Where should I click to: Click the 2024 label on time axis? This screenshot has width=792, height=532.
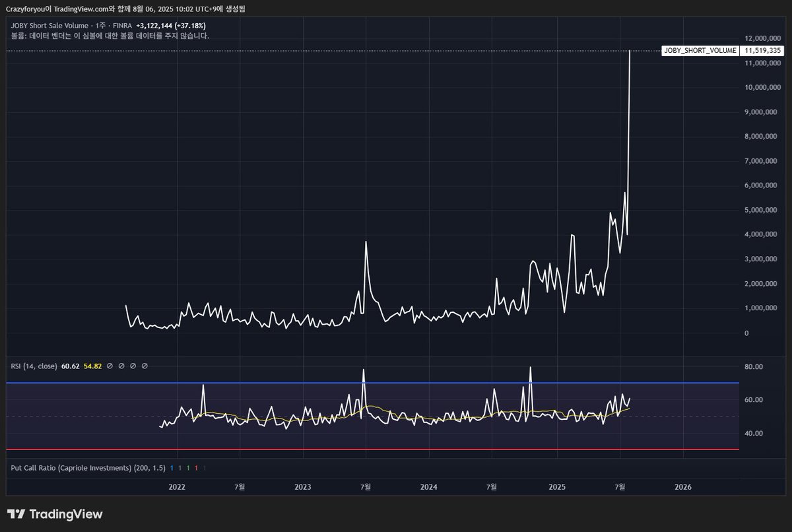pos(428,487)
